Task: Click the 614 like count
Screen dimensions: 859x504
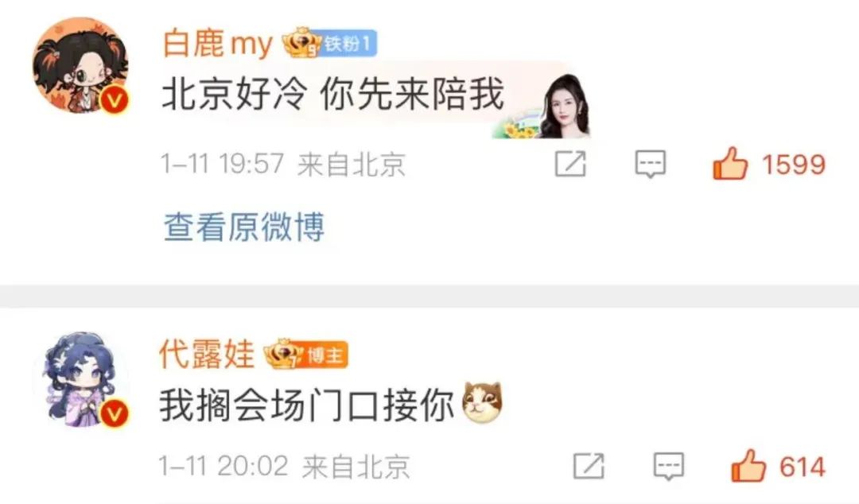Action: pos(802,467)
